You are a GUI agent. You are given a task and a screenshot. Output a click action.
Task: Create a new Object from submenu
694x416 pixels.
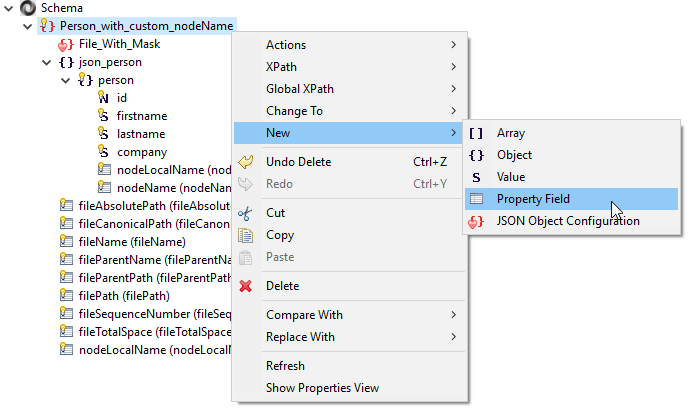click(x=514, y=155)
